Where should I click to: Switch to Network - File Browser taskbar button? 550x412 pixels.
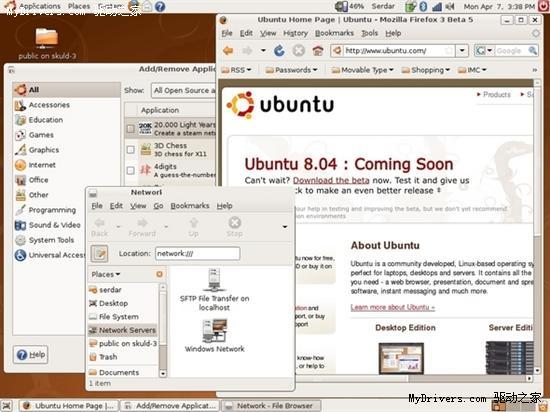pyautogui.click(x=271, y=406)
